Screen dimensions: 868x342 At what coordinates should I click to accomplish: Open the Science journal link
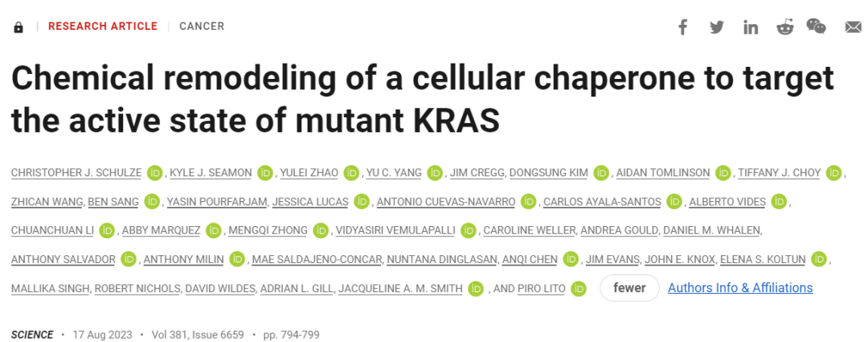32,334
